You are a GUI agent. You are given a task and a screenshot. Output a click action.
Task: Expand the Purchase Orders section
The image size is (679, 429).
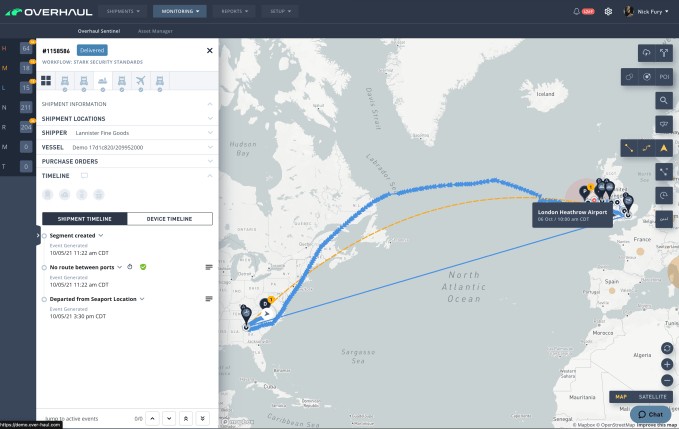[127, 161]
